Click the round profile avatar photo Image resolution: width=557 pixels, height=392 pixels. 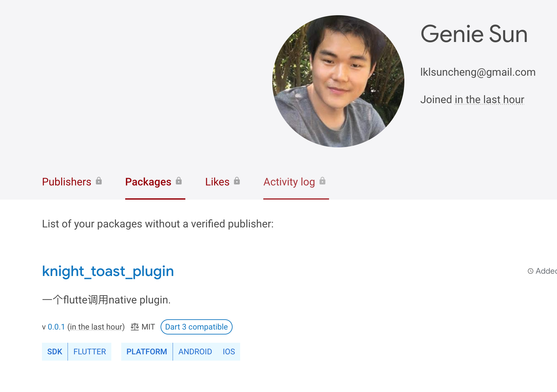pyautogui.click(x=338, y=81)
